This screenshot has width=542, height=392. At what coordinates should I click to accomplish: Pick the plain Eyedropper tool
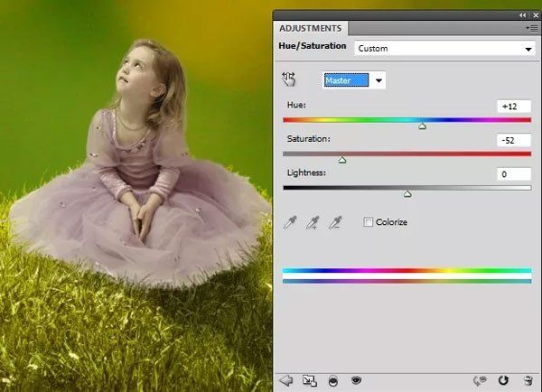(289, 222)
